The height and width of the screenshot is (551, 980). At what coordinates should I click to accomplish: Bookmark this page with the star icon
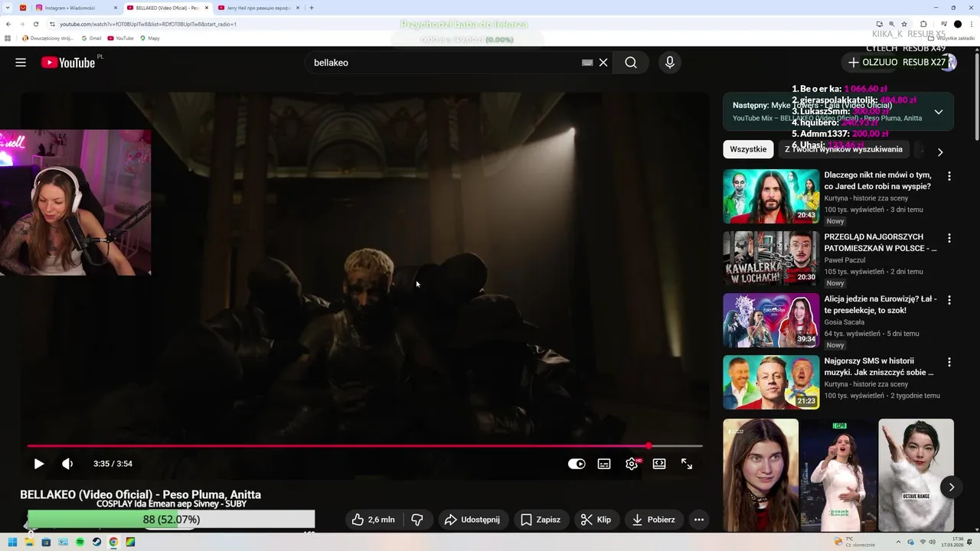903,24
